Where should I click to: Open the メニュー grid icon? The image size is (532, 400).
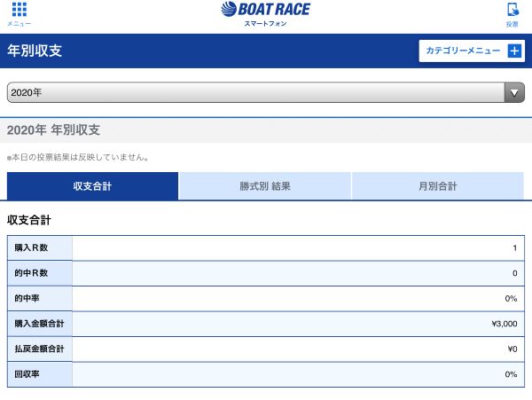(19, 13)
